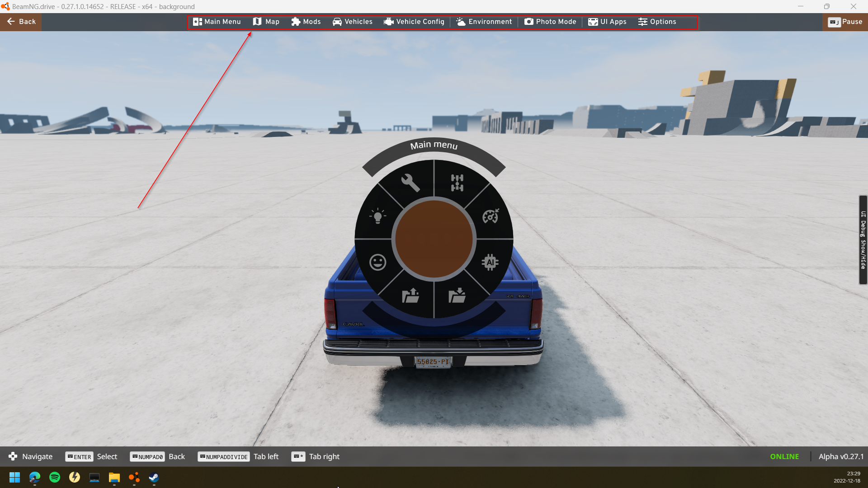Image resolution: width=868 pixels, height=488 pixels.
Task: Toggle the UI Debug Show/Hide side tab
Action: tap(863, 239)
